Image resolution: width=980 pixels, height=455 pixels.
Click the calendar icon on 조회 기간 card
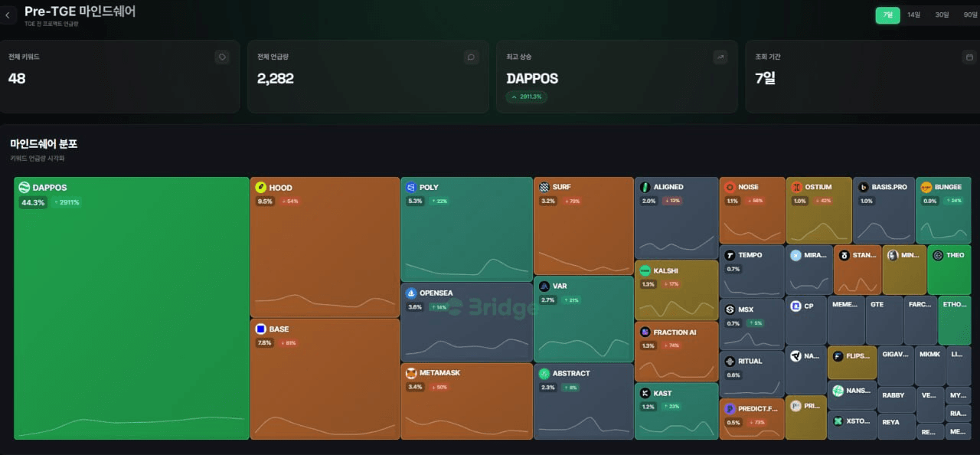coord(969,57)
